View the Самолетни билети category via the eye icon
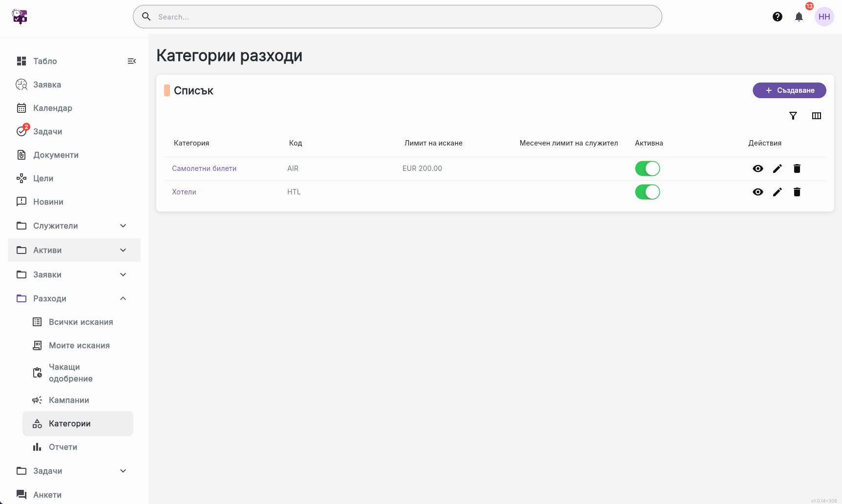Screen dimensions: 842x504 coord(758,168)
